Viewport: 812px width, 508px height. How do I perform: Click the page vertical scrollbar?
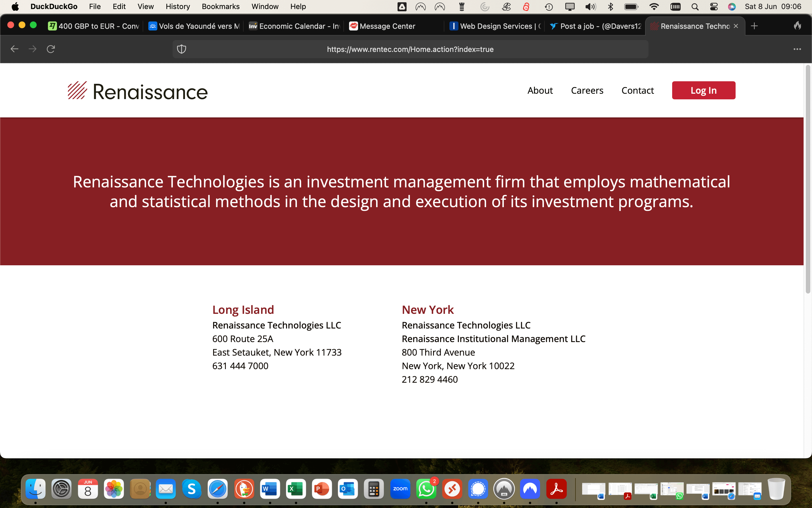point(808,179)
